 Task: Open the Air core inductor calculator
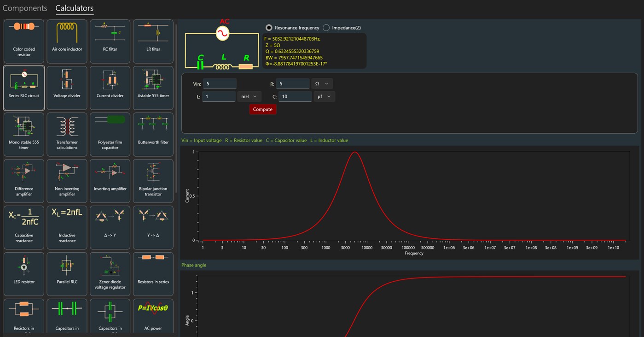pos(67,41)
